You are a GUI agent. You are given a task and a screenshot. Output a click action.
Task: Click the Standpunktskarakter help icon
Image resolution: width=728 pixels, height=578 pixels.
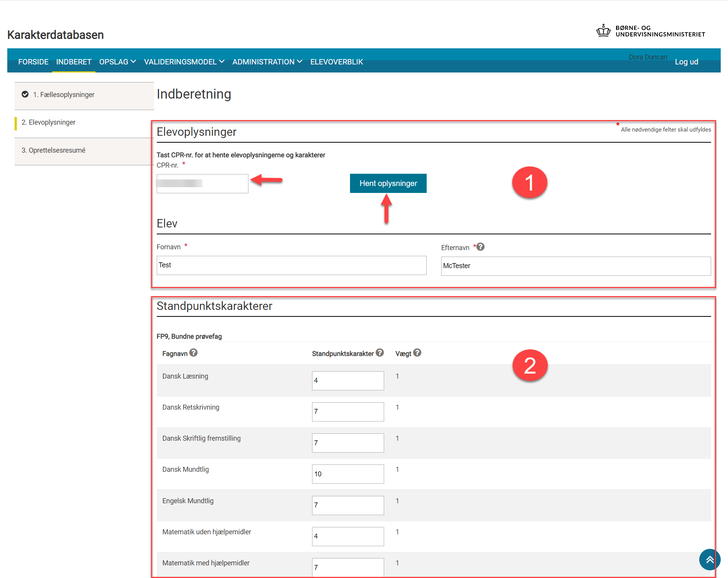380,352
